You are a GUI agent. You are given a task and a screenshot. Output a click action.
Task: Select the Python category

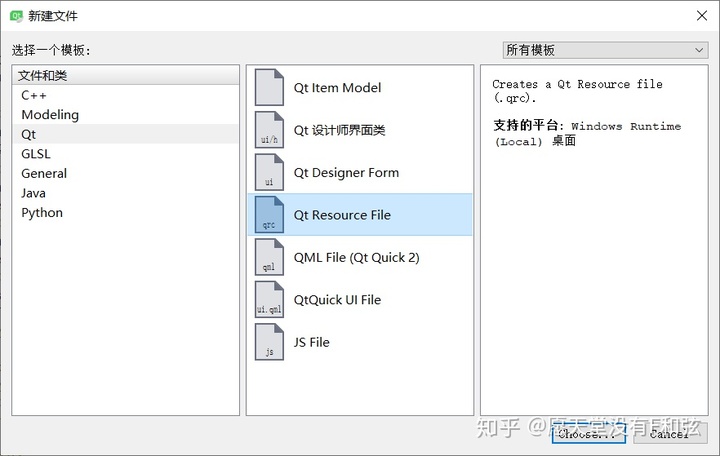click(x=125, y=213)
